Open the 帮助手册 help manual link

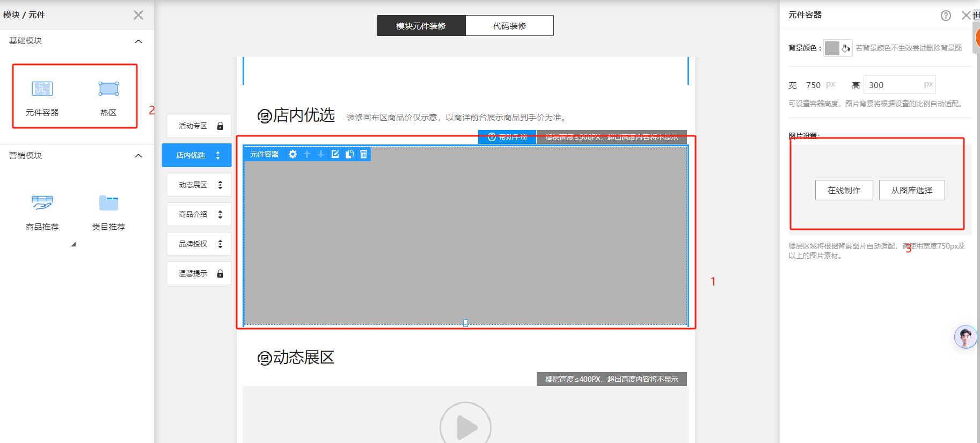pyautogui.click(x=507, y=137)
